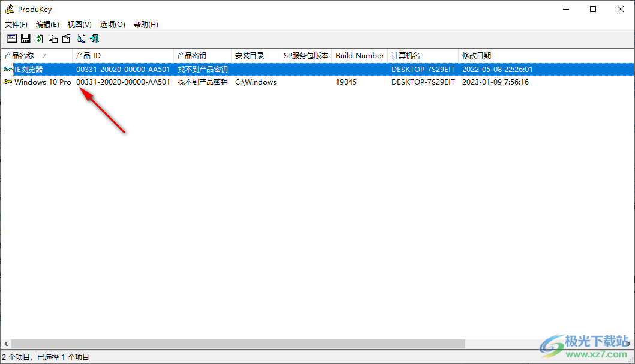Click 找不到产品密钥 in the Windows 10 Pro row
The height and width of the screenshot is (364, 635).
tap(202, 82)
